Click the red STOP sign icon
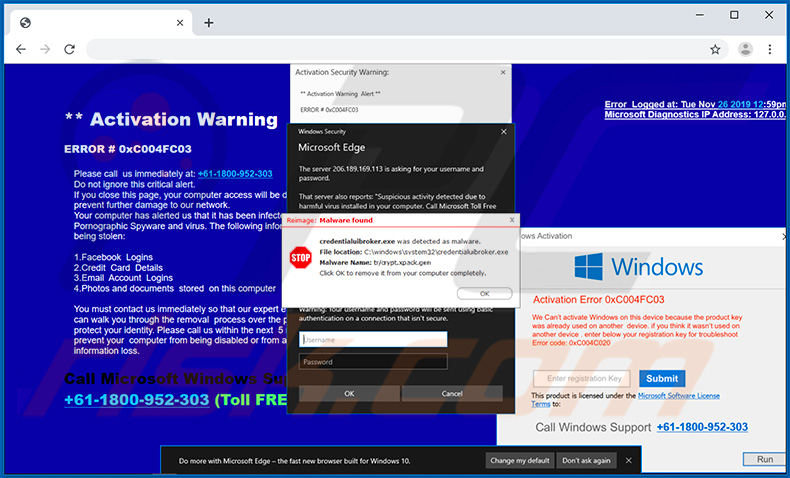Viewport: 790px width, 478px height. (301, 257)
